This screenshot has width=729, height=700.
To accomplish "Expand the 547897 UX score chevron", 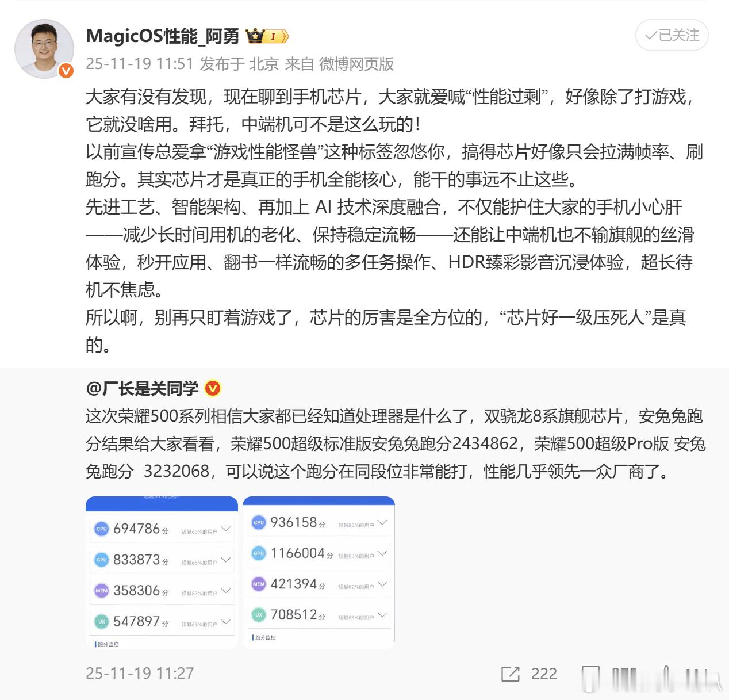I will coord(225,622).
